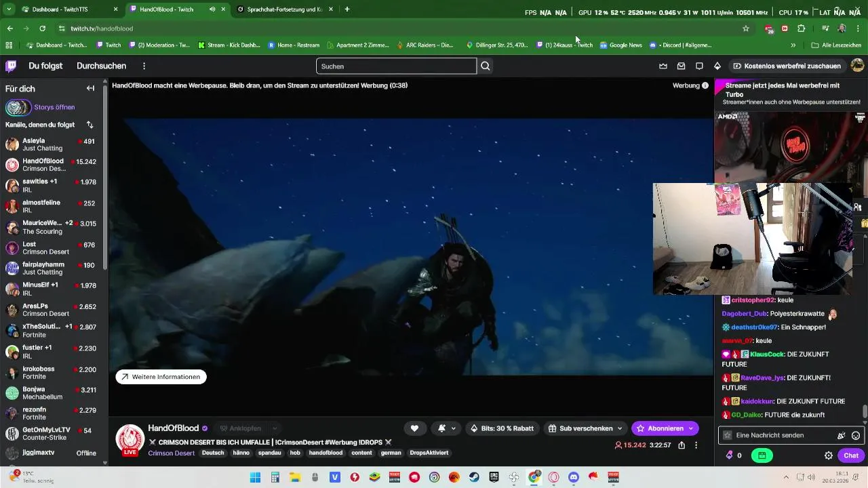Expand Anklopfen dropdown arrow
Screen dimensions: 868x488
[274, 428]
